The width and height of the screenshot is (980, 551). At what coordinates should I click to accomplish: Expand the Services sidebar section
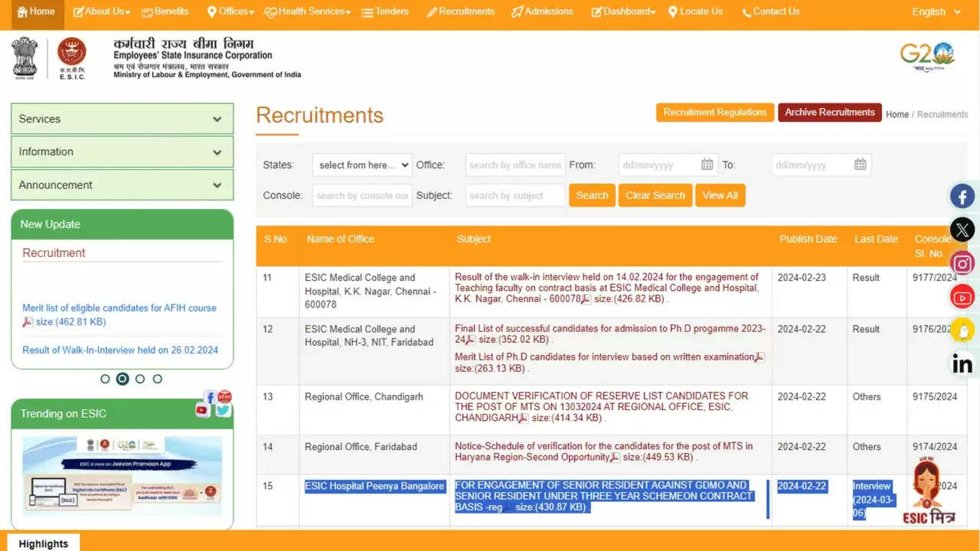pos(122,119)
